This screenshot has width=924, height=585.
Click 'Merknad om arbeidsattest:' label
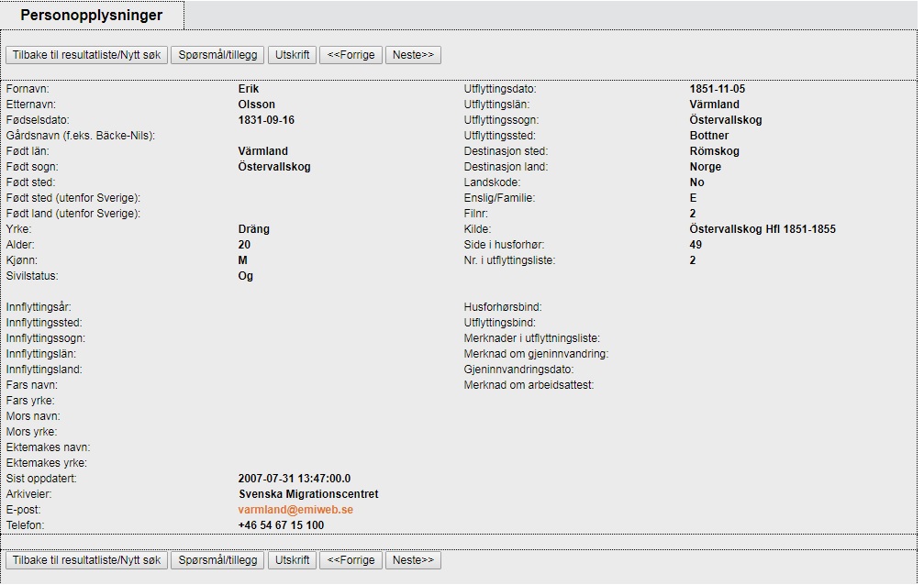coord(529,385)
